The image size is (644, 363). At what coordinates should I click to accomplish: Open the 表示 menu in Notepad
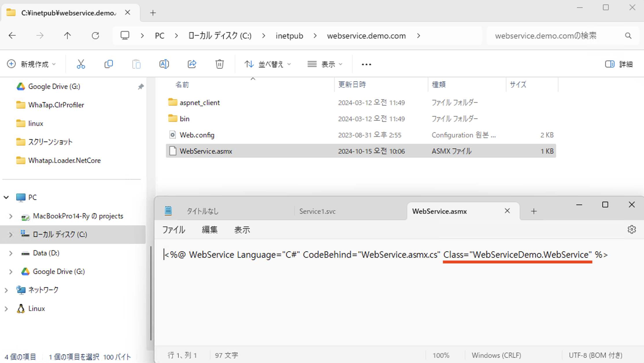pyautogui.click(x=243, y=230)
